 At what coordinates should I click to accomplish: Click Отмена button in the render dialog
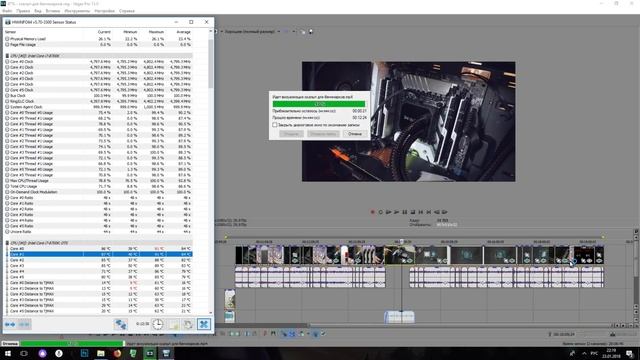pos(354,133)
